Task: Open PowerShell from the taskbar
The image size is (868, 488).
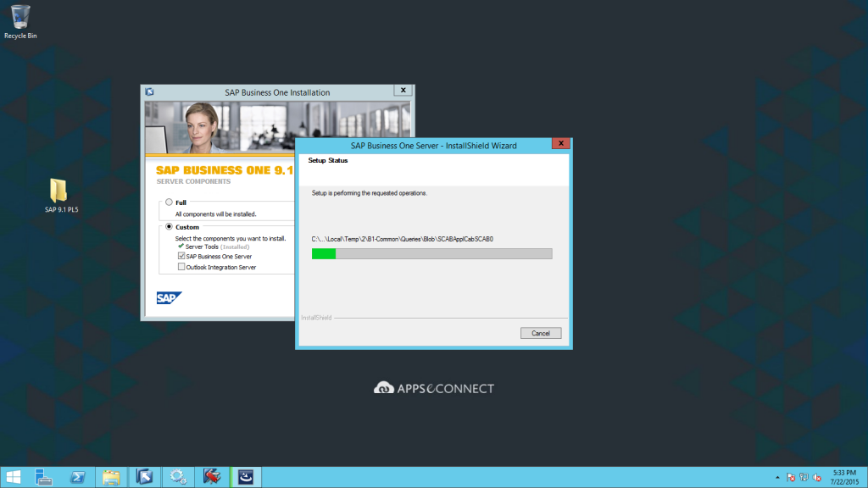Action: pyautogui.click(x=77, y=477)
